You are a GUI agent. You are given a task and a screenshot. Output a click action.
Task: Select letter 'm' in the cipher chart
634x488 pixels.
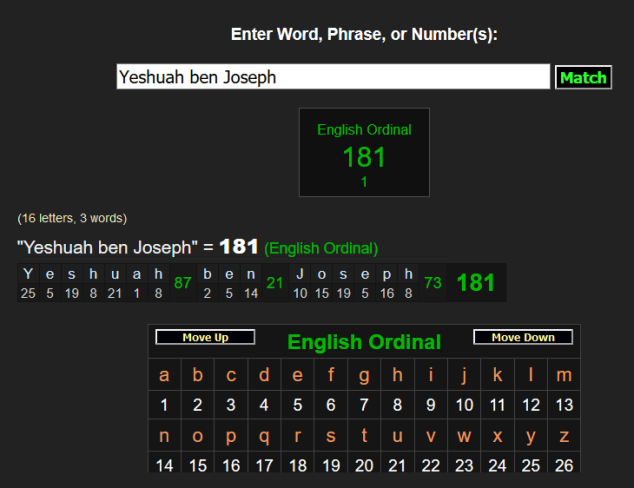[563, 376]
